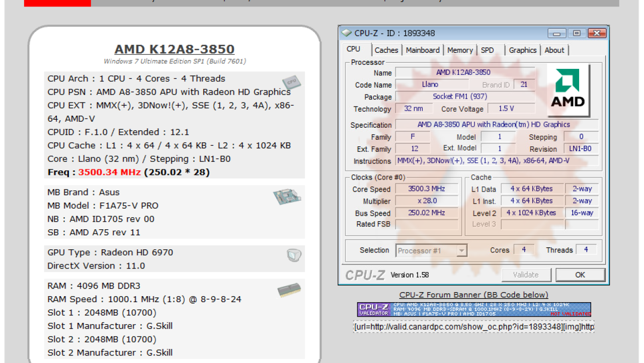Click the 'DirectX Version : 11.0' line
Viewport: 644px width, 363px height.
click(96, 266)
